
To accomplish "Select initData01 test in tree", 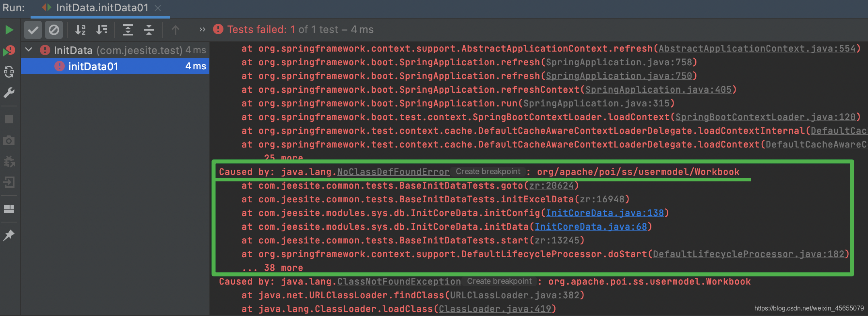I will [115, 66].
